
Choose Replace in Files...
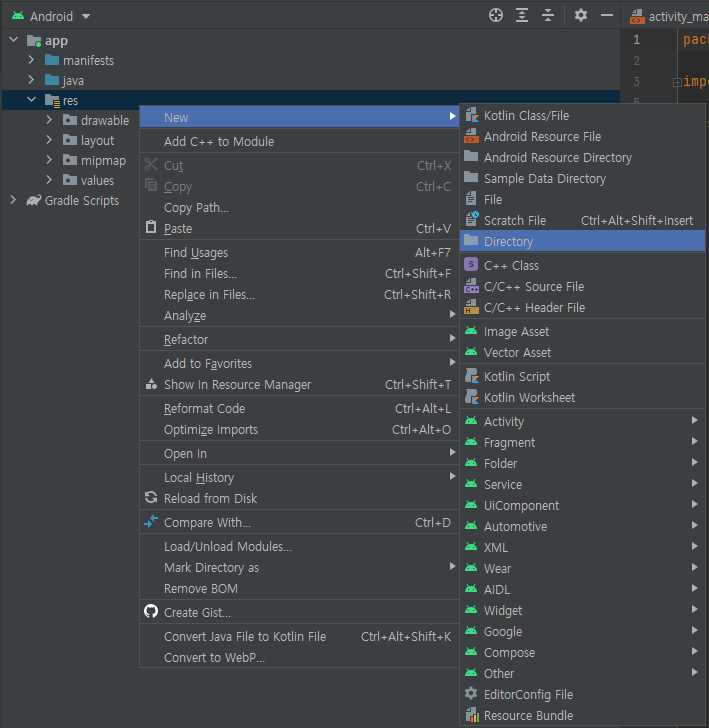[299, 294]
